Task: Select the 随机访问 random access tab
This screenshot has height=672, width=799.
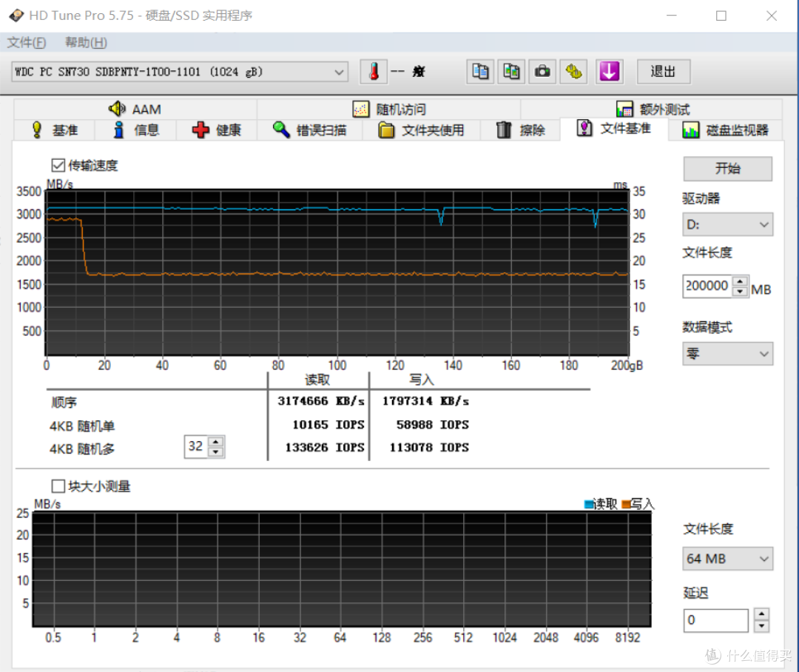Action: [389, 110]
